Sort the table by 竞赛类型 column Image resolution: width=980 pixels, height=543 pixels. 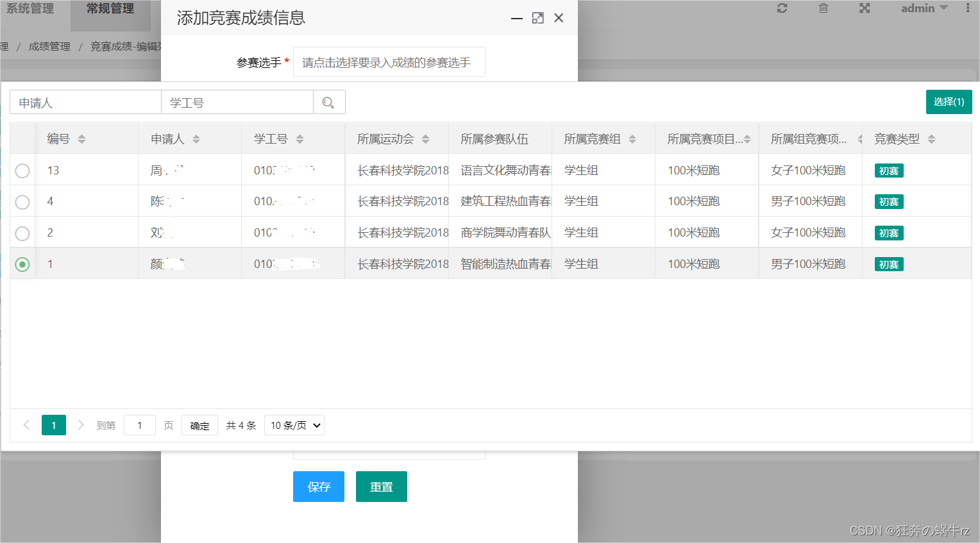931,139
